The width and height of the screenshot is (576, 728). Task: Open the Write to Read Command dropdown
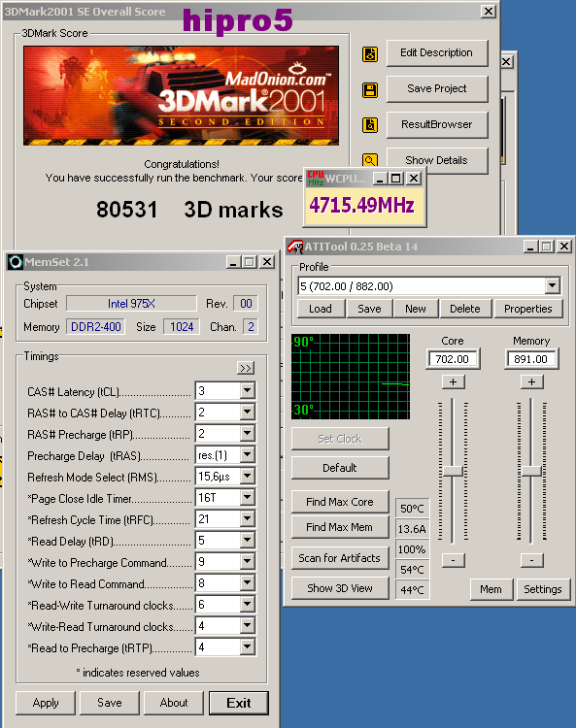pos(248,582)
